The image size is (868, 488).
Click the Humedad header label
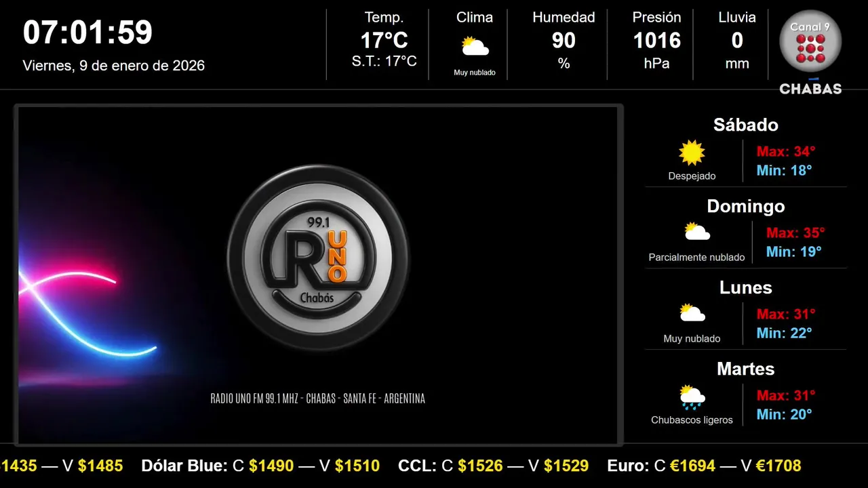coord(564,18)
